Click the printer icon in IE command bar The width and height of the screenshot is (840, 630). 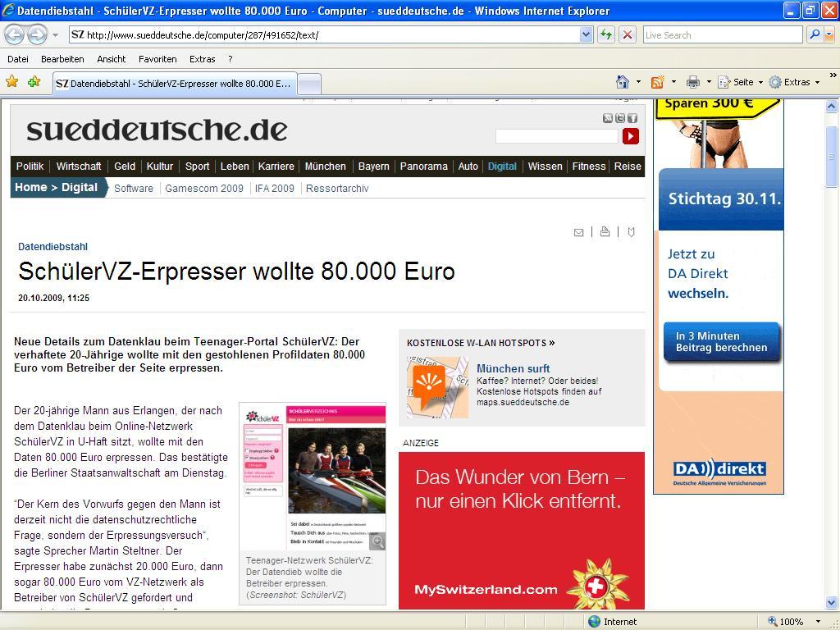coord(692,82)
